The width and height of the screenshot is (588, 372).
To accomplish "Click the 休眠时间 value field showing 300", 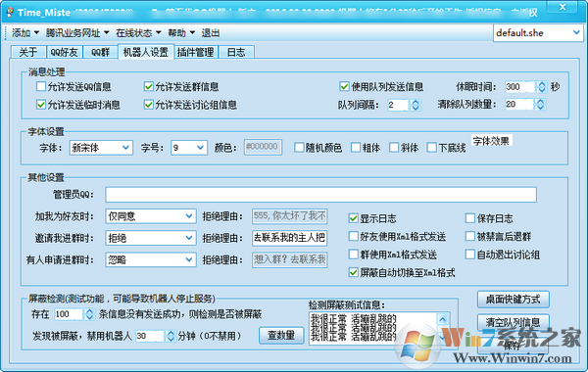I will pos(519,87).
